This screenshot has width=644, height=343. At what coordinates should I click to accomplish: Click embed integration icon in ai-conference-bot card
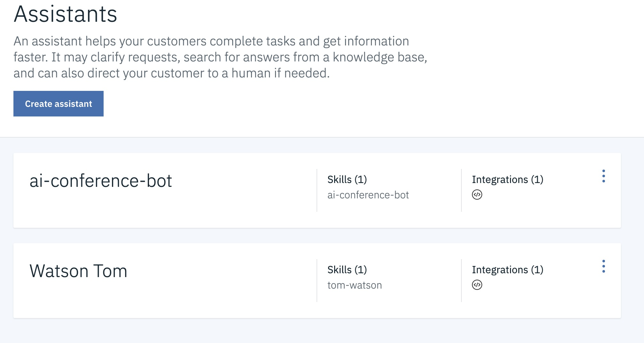click(477, 195)
